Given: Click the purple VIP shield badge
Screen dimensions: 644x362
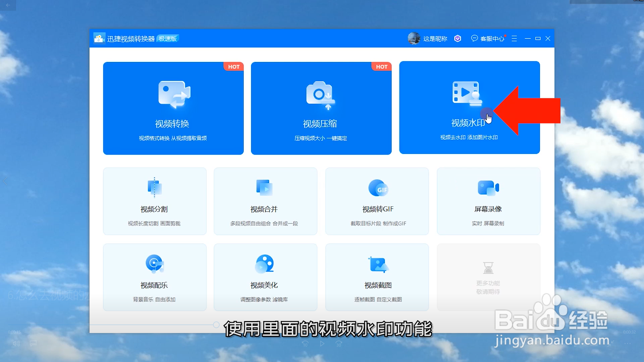Looking at the screenshot, I should point(458,39).
